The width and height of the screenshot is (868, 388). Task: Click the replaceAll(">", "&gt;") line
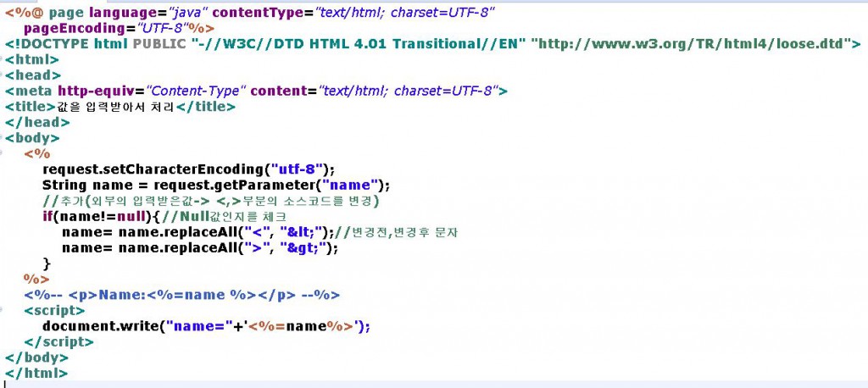tap(200, 248)
